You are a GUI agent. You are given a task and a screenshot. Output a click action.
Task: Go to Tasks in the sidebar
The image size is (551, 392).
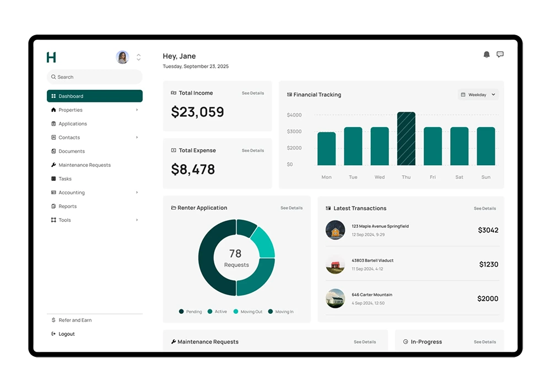pyautogui.click(x=65, y=179)
